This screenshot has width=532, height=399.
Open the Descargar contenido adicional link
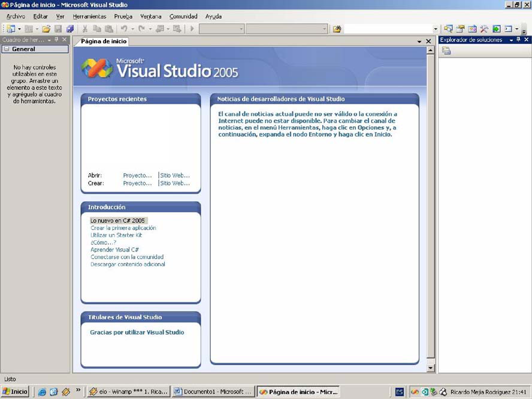click(128, 264)
